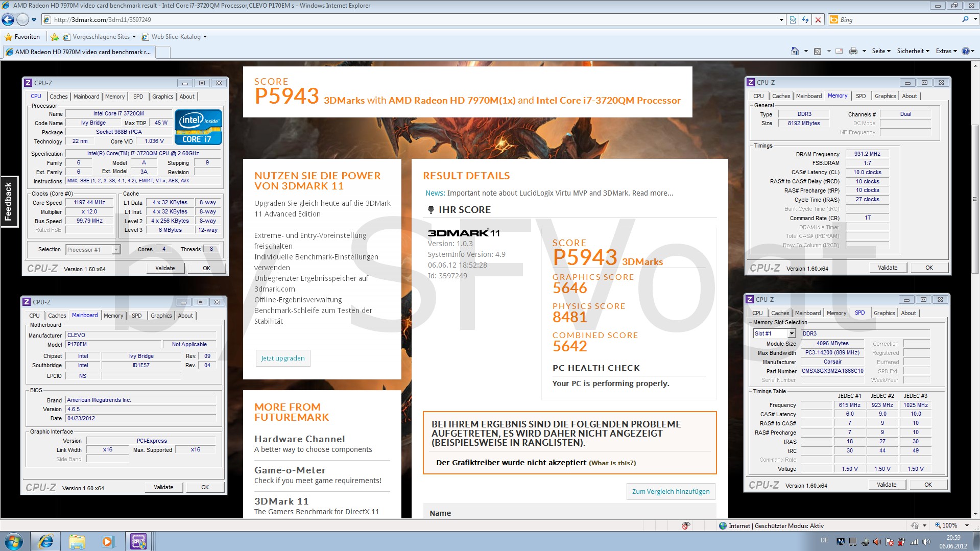
Task: Launch Windows Media Player from taskbar
Action: tap(108, 541)
